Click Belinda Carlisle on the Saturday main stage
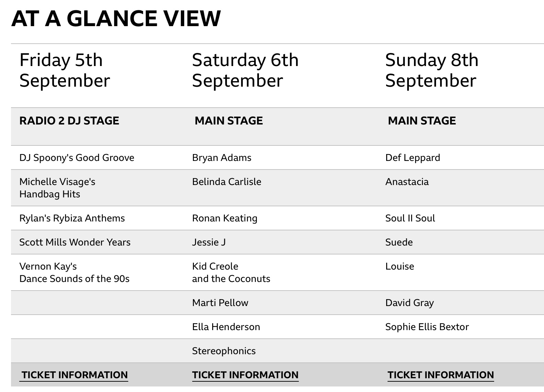The height and width of the screenshot is (392, 544). pyautogui.click(x=227, y=182)
